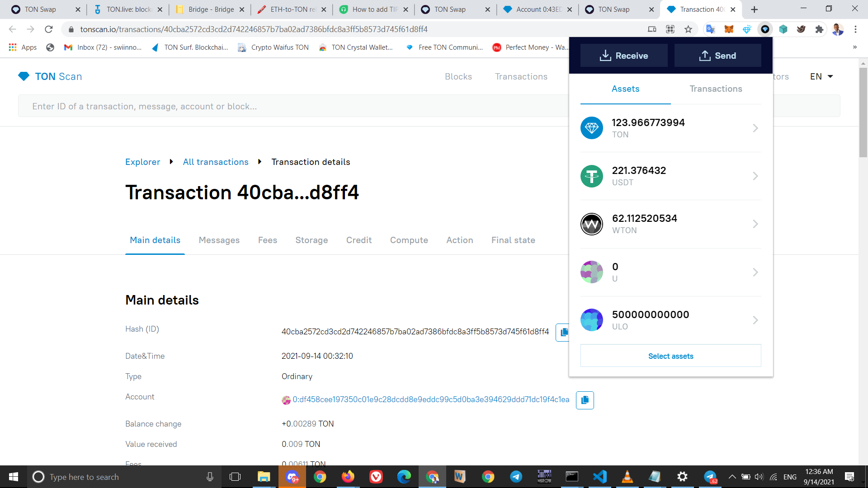This screenshot has height=488, width=868.
Task: Open the WTON asset icon
Action: (592, 224)
